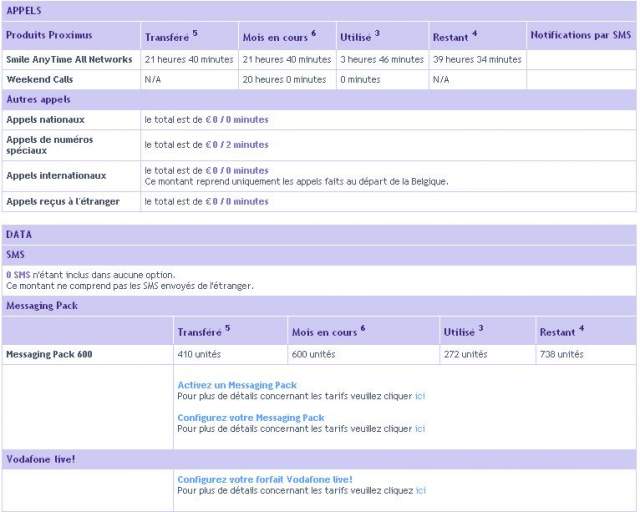640x512 pixels.
Task: Click 'ici' in the Vodafone live! section
Action: click(x=420, y=490)
